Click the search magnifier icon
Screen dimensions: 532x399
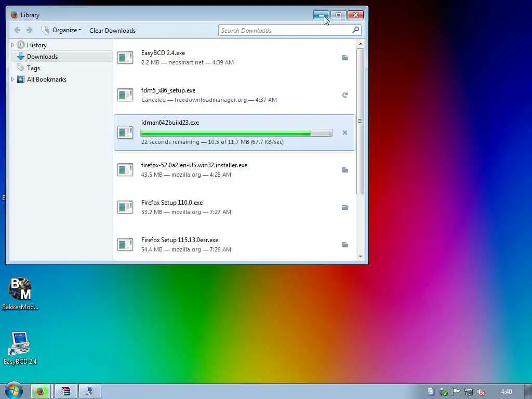coord(355,30)
